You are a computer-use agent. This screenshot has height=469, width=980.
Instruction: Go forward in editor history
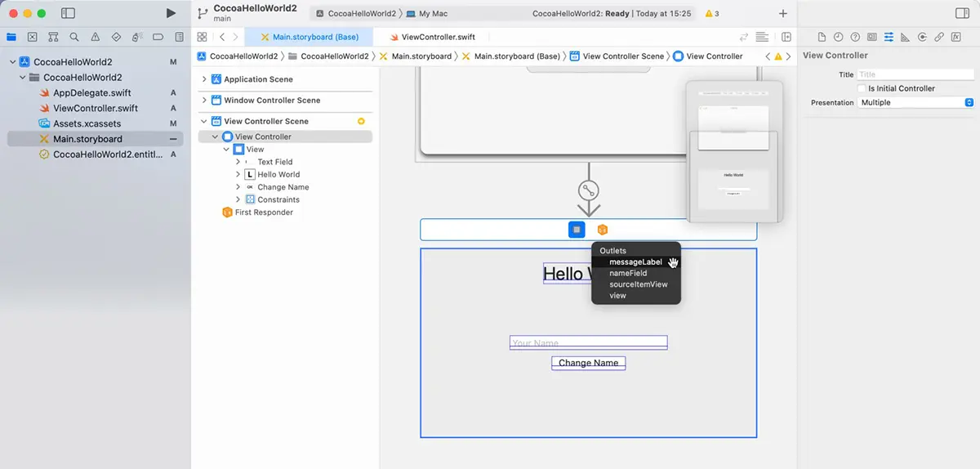click(x=236, y=37)
